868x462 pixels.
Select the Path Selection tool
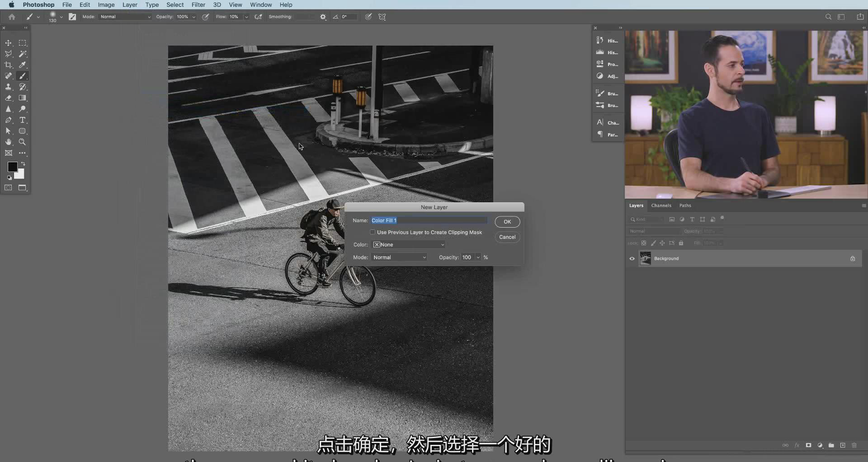click(x=8, y=131)
